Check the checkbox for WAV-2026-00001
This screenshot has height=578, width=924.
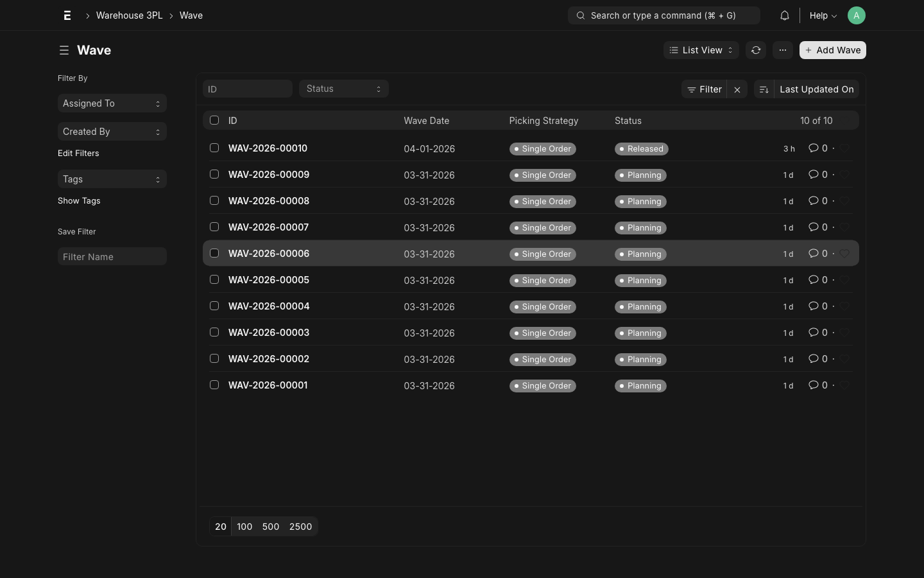tap(214, 385)
